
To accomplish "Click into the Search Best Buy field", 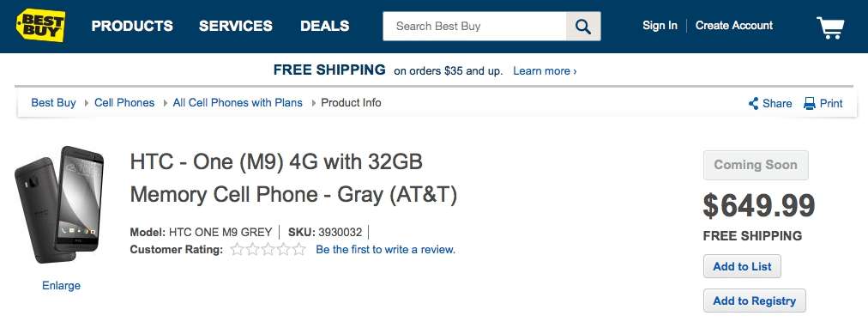I will coord(474,26).
